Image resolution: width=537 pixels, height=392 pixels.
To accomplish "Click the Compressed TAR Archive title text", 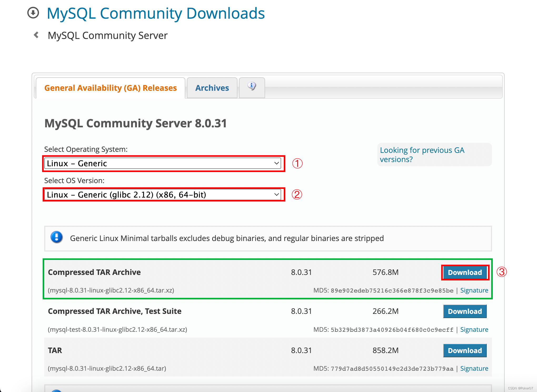I will click(x=94, y=272).
